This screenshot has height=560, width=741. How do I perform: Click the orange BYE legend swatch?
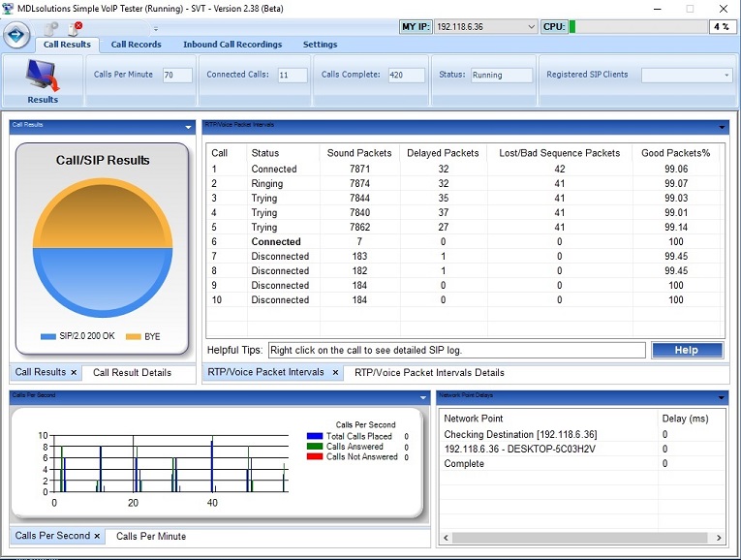pyautogui.click(x=134, y=336)
